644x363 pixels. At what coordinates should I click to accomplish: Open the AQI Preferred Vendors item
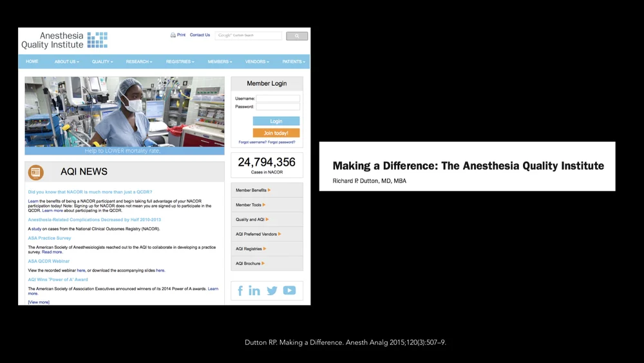(x=267, y=234)
